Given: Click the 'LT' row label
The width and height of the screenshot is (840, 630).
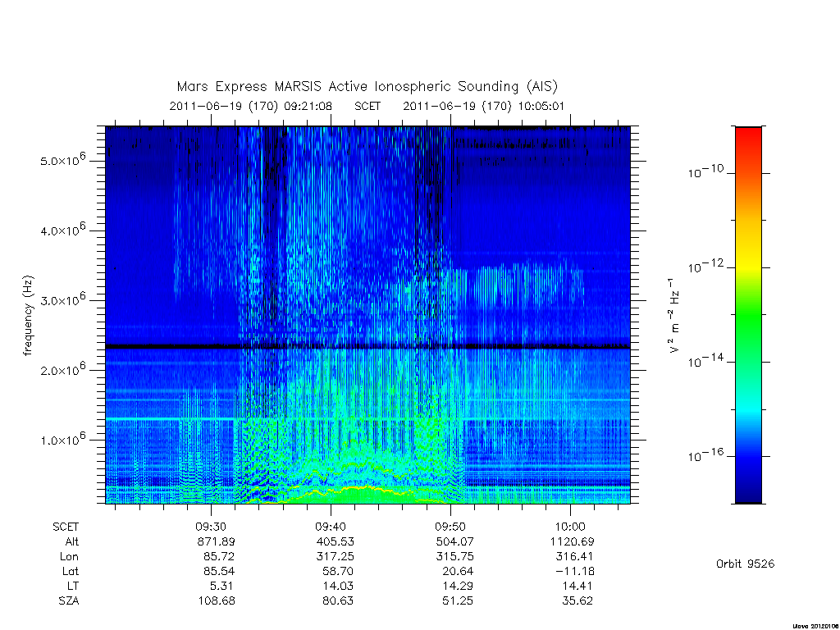Looking at the screenshot, I should [x=73, y=586].
